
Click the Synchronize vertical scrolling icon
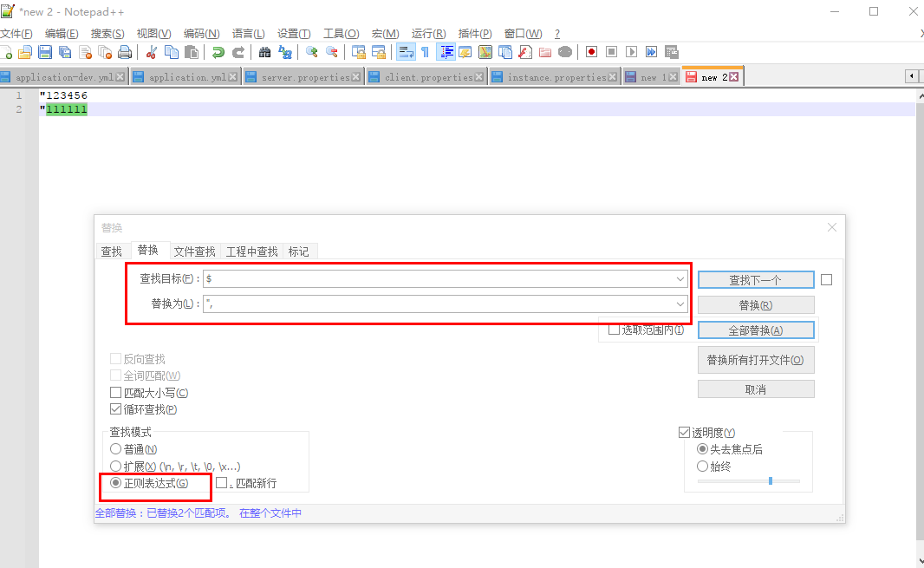(x=358, y=53)
